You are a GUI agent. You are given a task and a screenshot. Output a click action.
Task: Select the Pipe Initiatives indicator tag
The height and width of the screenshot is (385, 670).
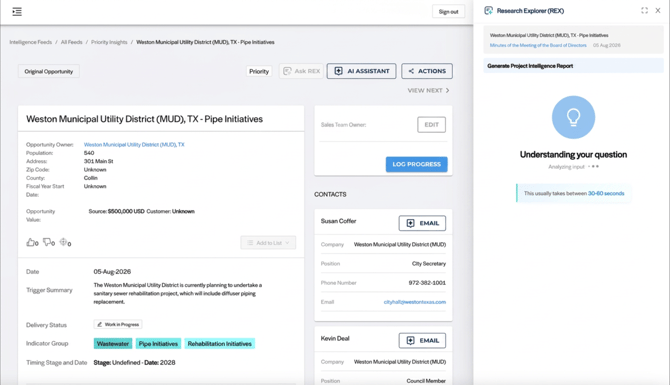[158, 344]
